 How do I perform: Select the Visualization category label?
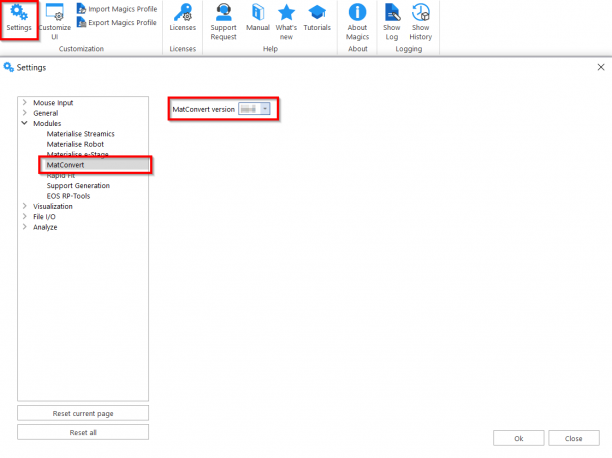[x=53, y=206]
